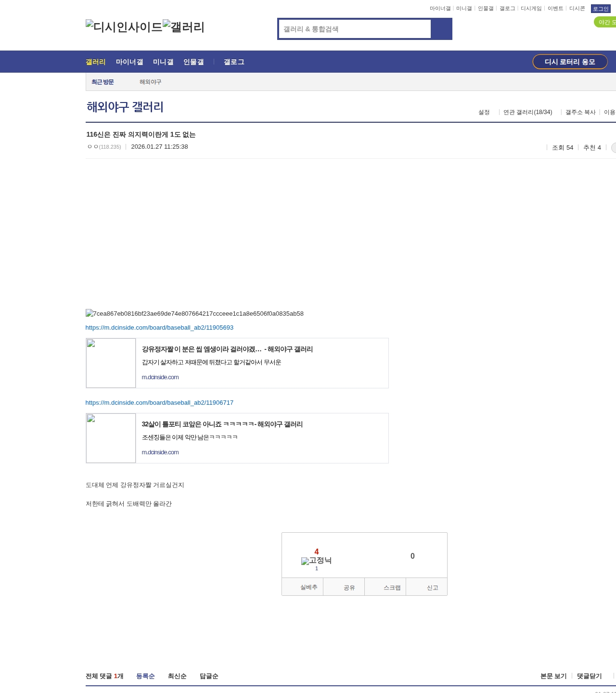Sort comments by 최신순
Image resolution: width=616 pixels, height=693 pixels.
(177, 676)
